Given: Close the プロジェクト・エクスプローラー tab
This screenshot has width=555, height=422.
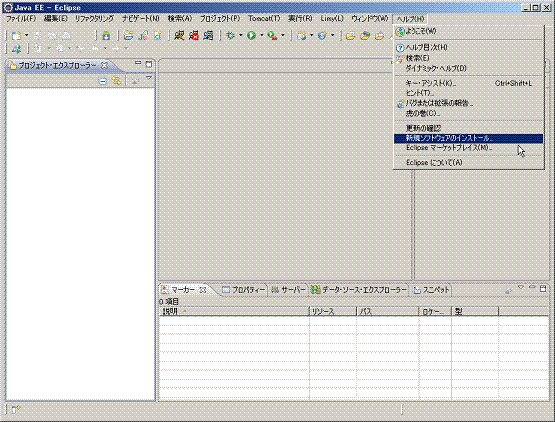Looking at the screenshot, I should pos(104,65).
